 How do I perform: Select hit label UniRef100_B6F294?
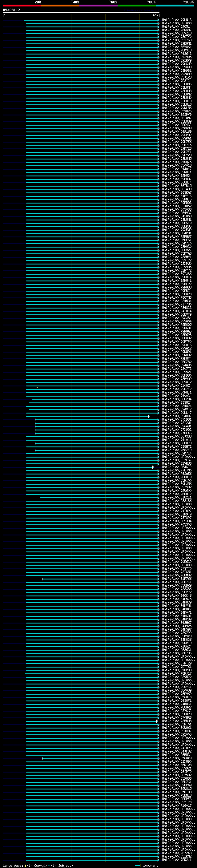click(x=177, y=399)
